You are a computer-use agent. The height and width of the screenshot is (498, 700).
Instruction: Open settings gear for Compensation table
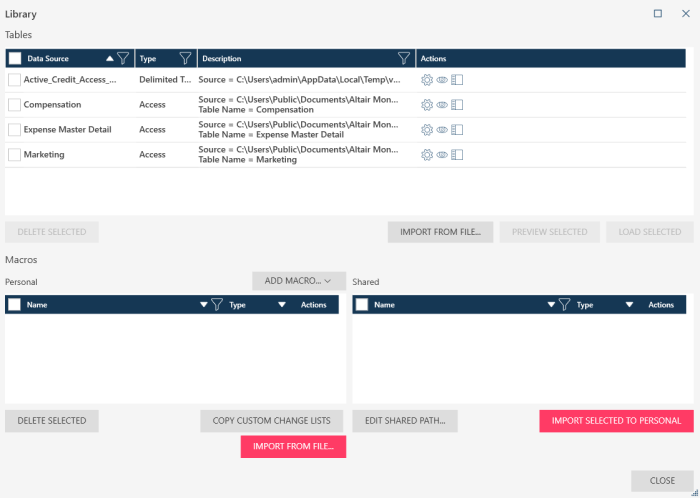tap(427, 104)
